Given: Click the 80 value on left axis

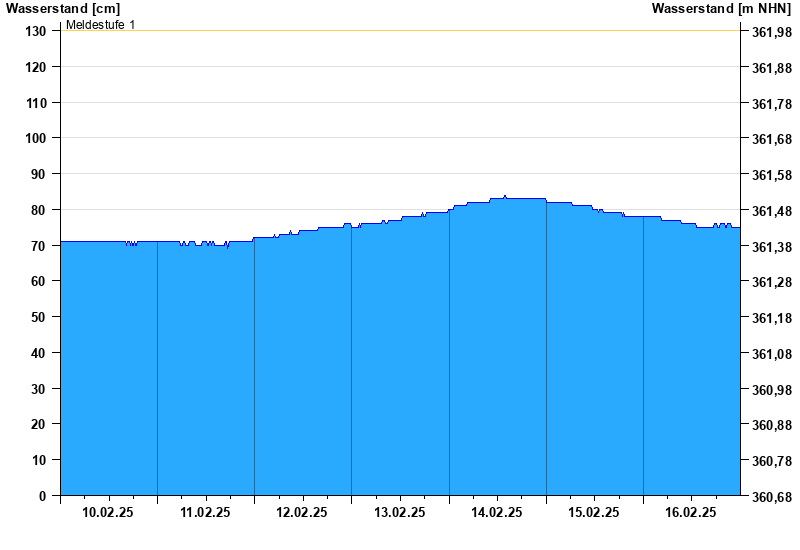Looking at the screenshot, I should pos(40,210).
